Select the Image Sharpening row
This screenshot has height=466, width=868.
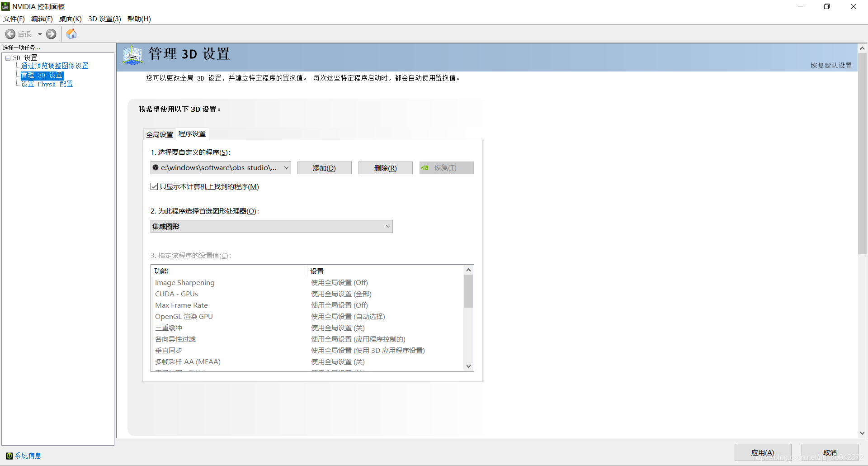click(307, 283)
